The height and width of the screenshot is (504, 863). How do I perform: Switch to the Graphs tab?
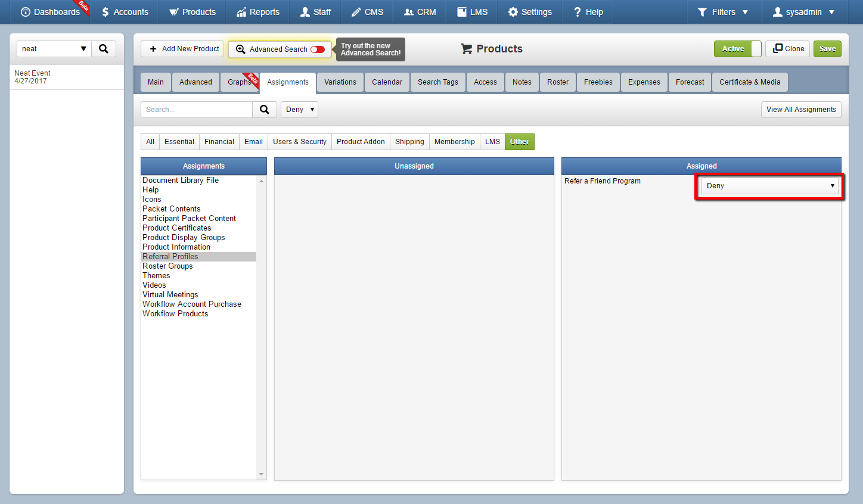pos(240,82)
